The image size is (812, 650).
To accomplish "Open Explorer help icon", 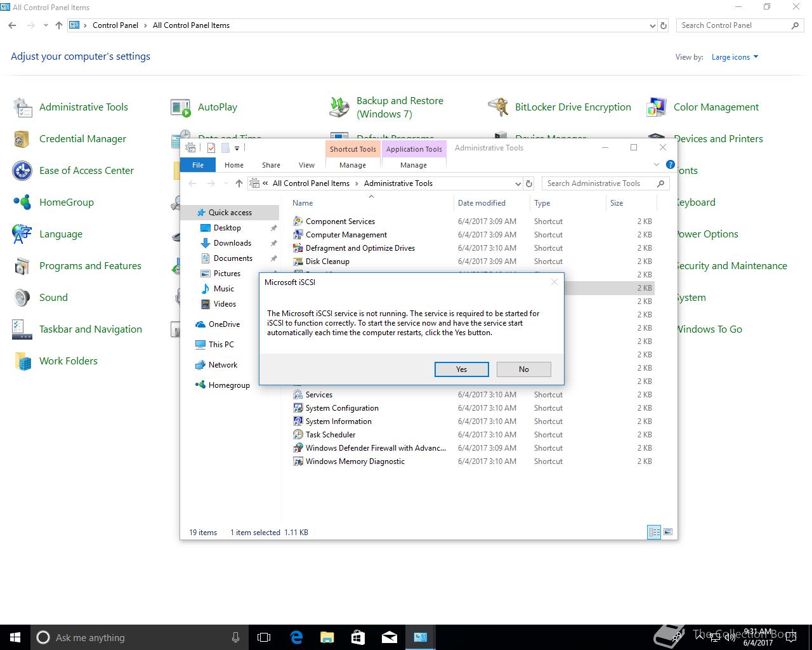I will tap(671, 164).
